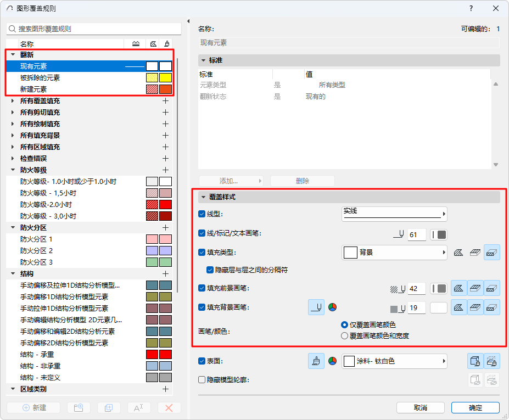Open the 实线 line type dropdown
509x420 pixels.
click(x=394, y=214)
